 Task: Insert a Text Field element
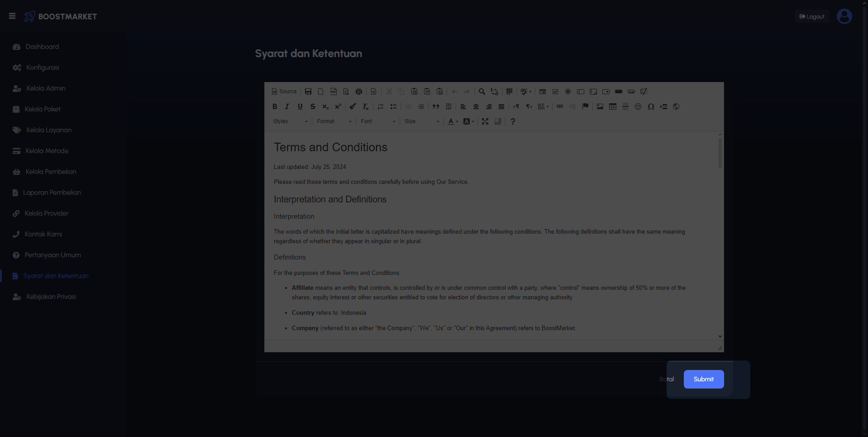pos(581,91)
